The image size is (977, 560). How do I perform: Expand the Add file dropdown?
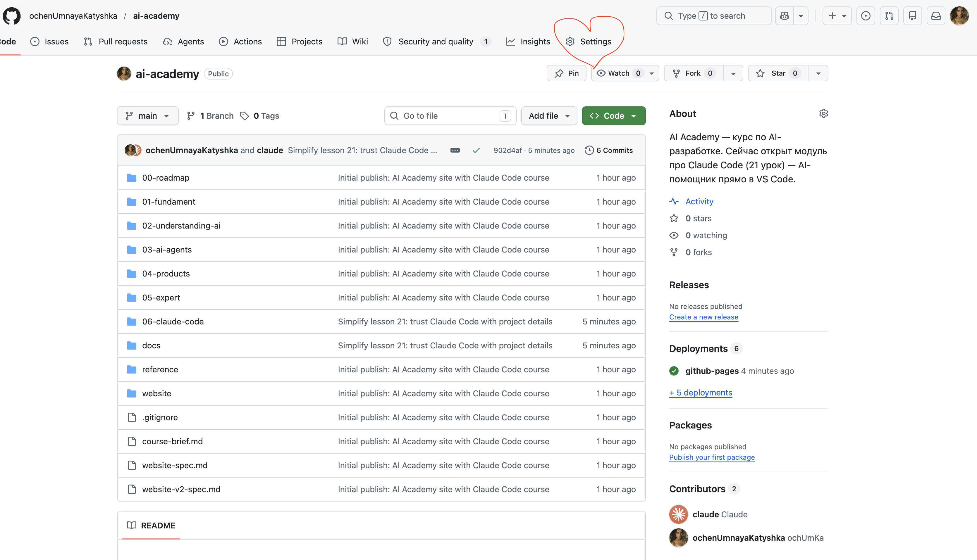point(549,116)
